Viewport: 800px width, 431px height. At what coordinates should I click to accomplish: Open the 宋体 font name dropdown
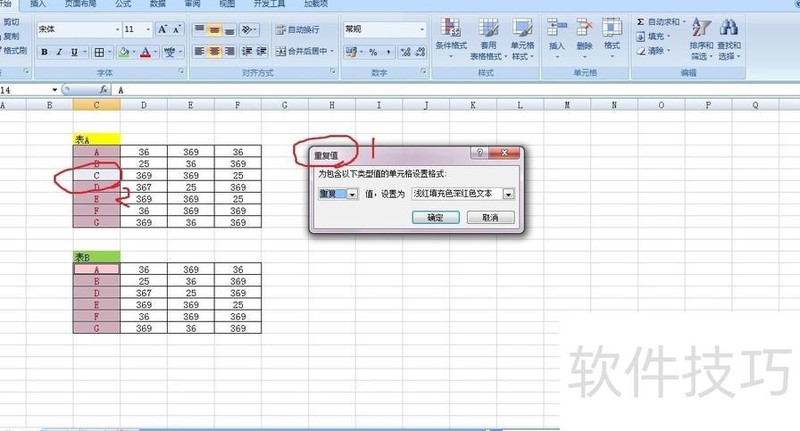(117, 30)
